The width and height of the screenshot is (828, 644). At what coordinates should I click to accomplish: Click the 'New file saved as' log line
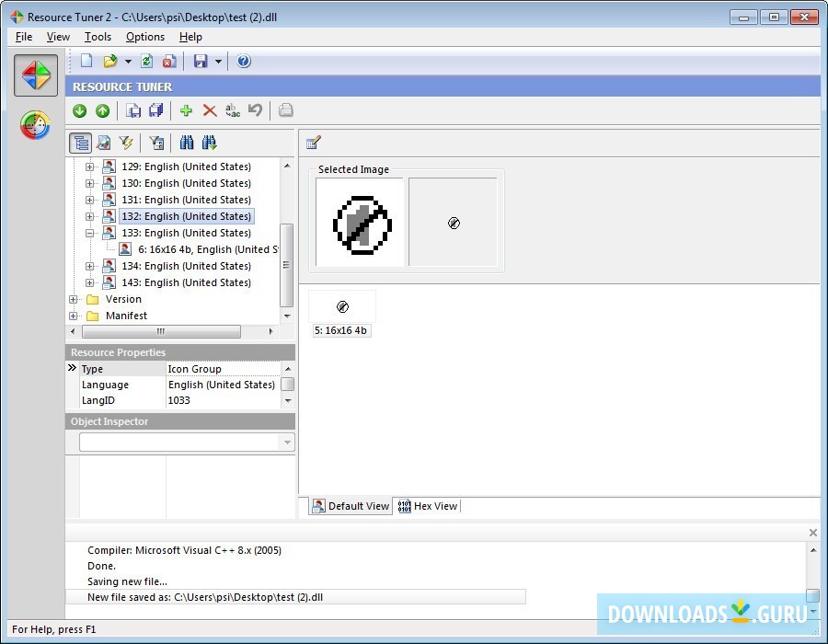pyautogui.click(x=295, y=598)
